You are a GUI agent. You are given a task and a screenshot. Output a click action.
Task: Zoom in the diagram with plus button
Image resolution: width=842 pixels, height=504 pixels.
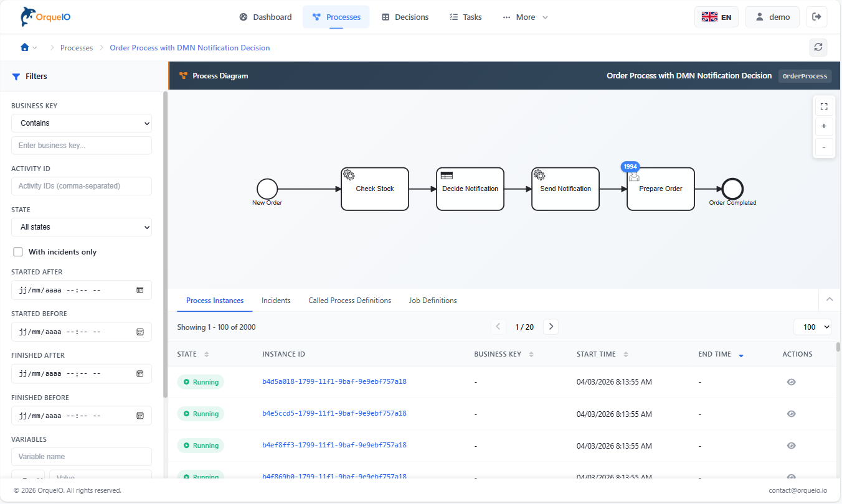click(823, 126)
